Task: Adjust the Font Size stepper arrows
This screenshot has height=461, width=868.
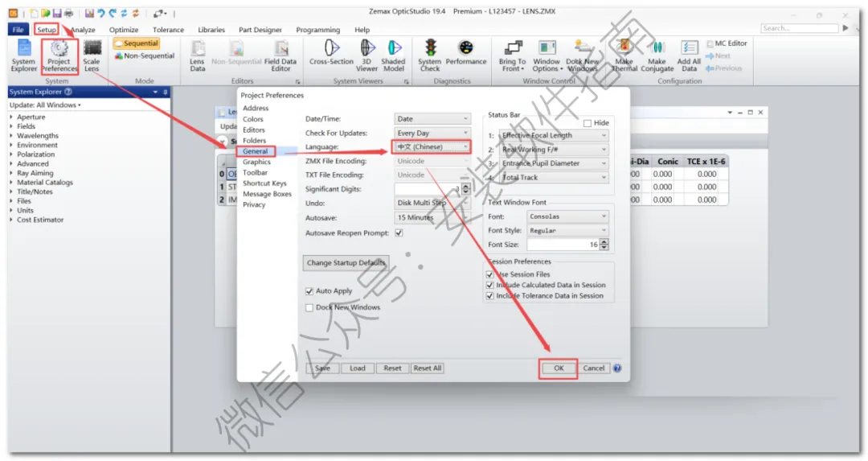Action: coord(604,245)
